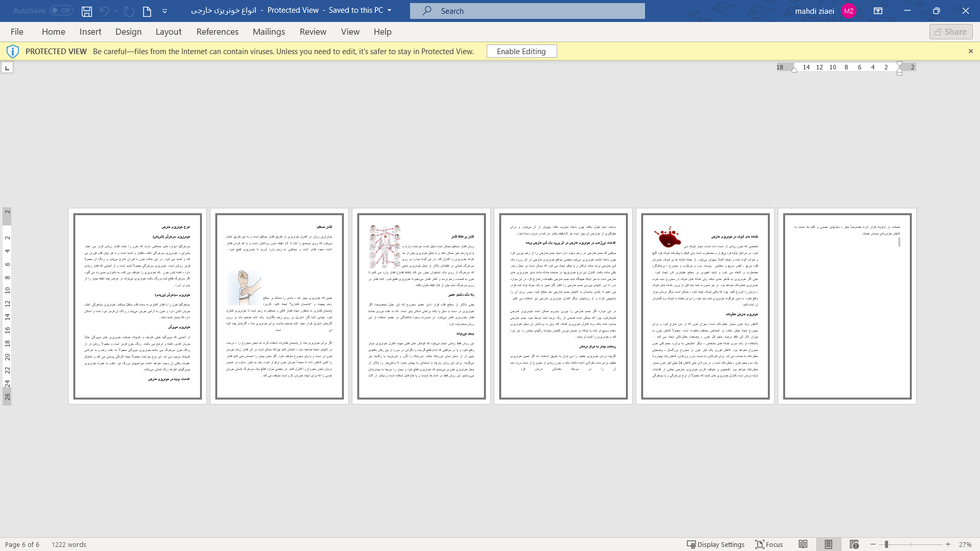Open the References tab
This screenshot has width=980, height=551.
tap(218, 32)
